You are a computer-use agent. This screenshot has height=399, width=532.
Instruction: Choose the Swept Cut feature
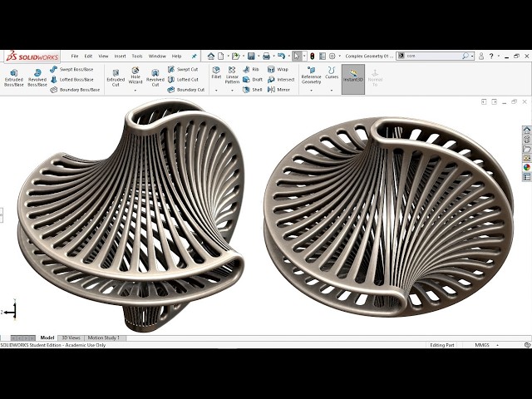tap(183, 69)
